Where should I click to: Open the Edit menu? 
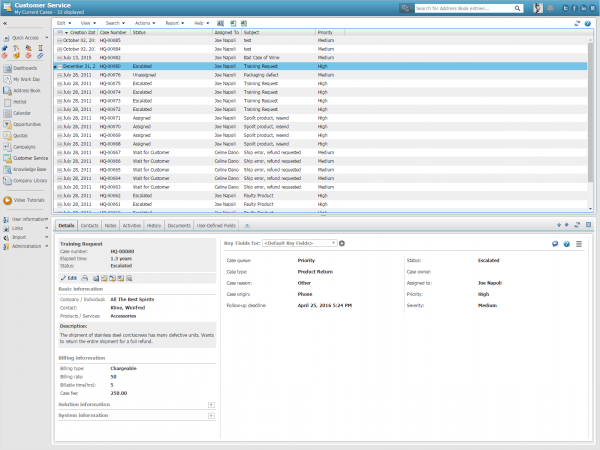[64, 23]
